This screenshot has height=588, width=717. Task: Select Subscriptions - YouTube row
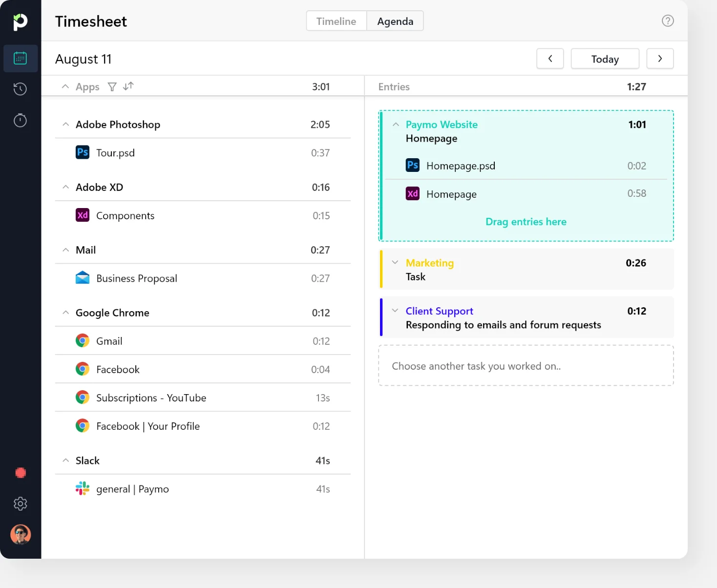tap(203, 398)
